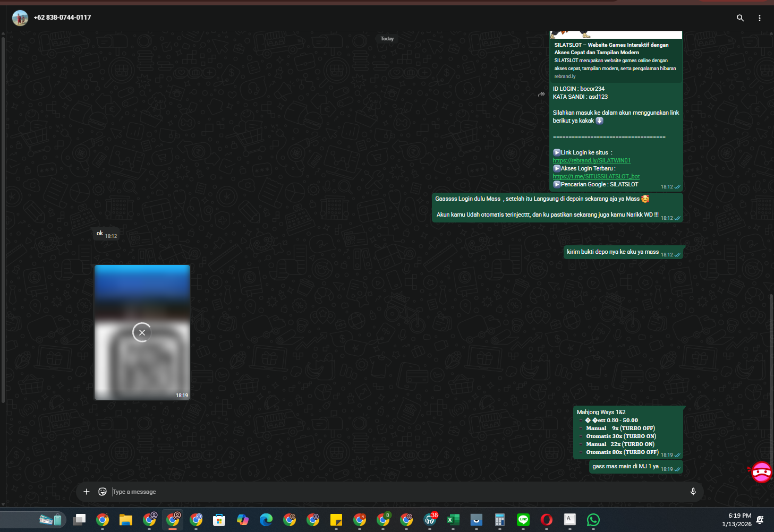Open the emoji and sticker picker
Image resolution: width=774 pixels, height=532 pixels.
[103, 492]
